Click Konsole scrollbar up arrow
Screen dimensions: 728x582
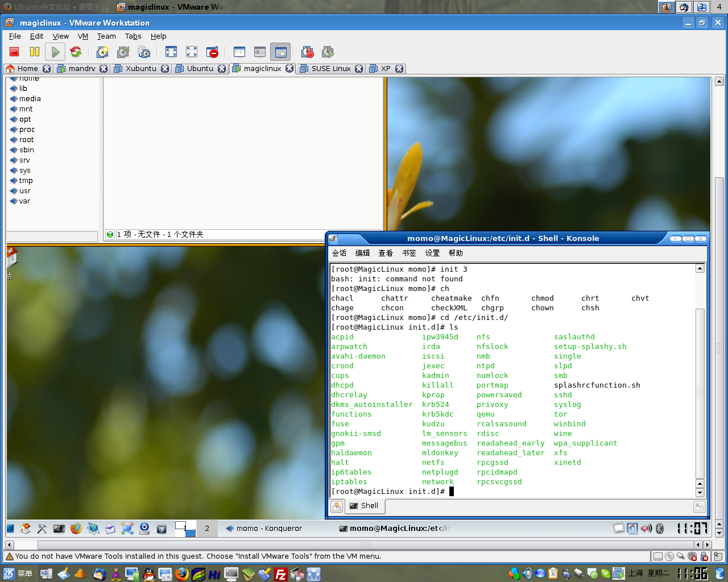700,268
